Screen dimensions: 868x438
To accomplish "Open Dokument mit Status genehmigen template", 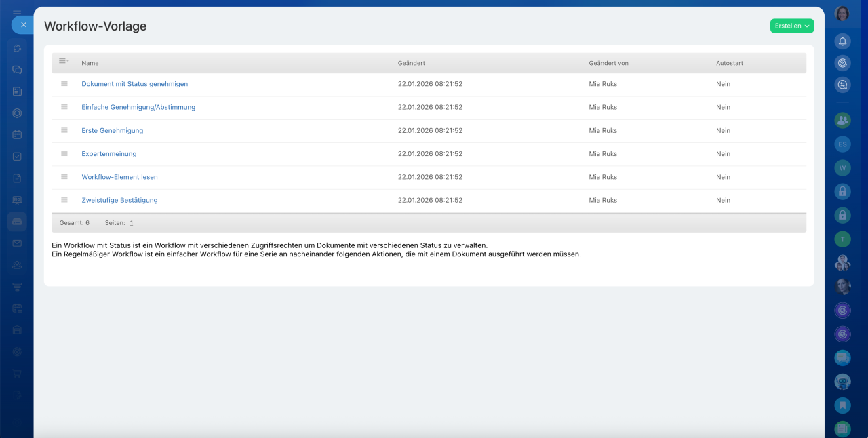I will point(134,84).
